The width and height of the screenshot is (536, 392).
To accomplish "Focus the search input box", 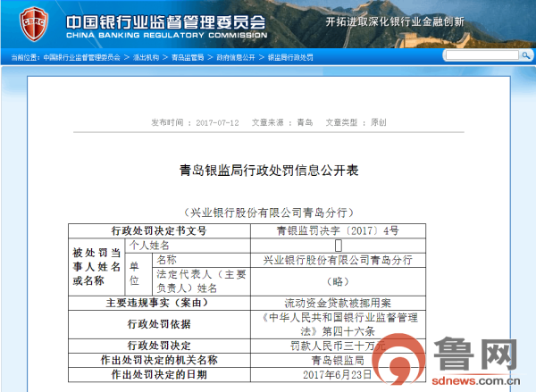I will tap(482, 55).
